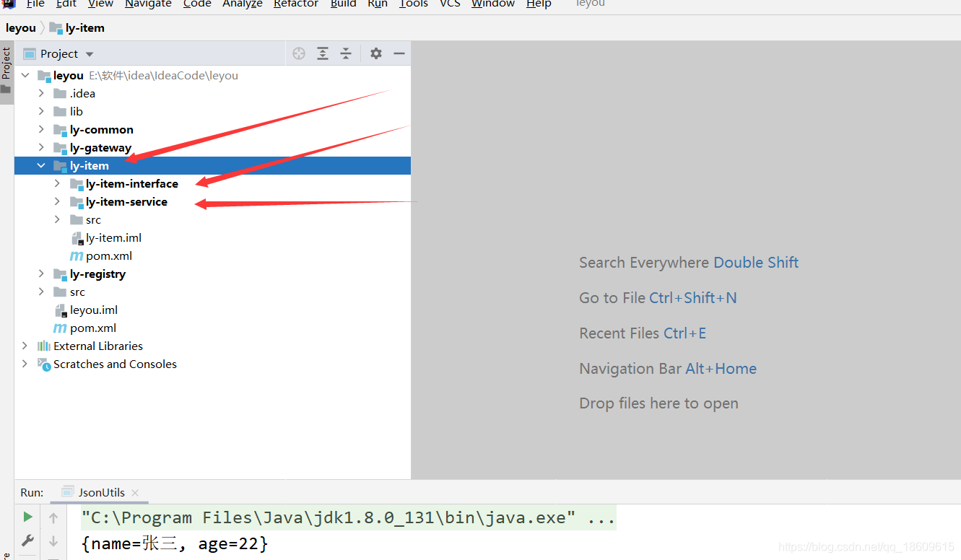This screenshot has height=560, width=961.
Task: Expand the src folder under ly-item
Action: coord(57,219)
